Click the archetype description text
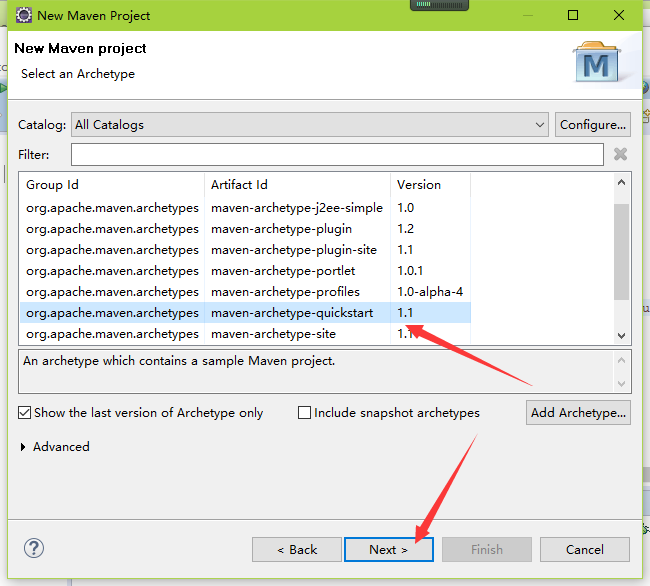 [179, 361]
